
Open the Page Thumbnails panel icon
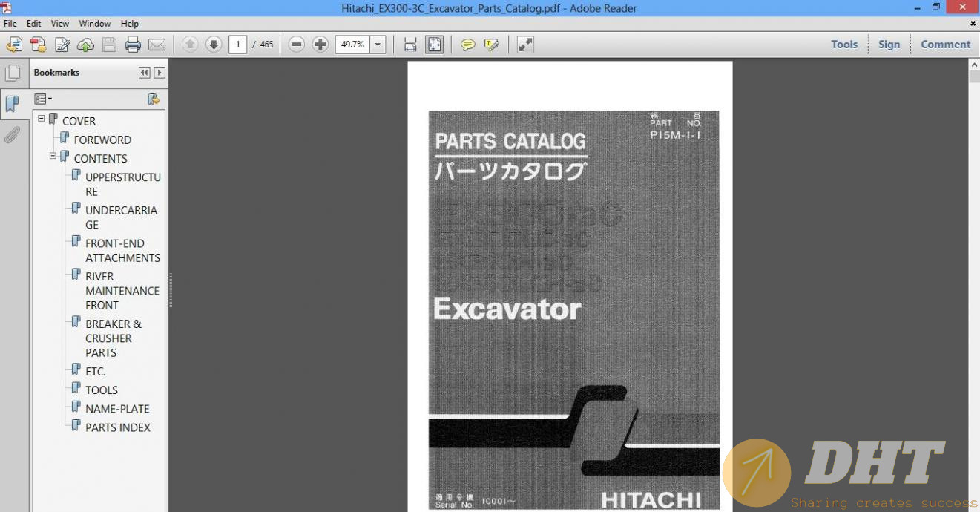point(13,73)
